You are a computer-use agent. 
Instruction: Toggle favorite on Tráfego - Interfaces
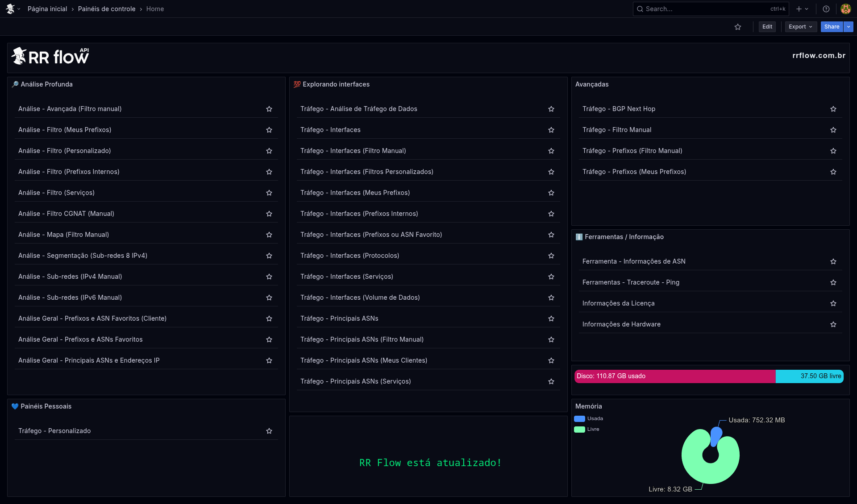[x=551, y=130]
